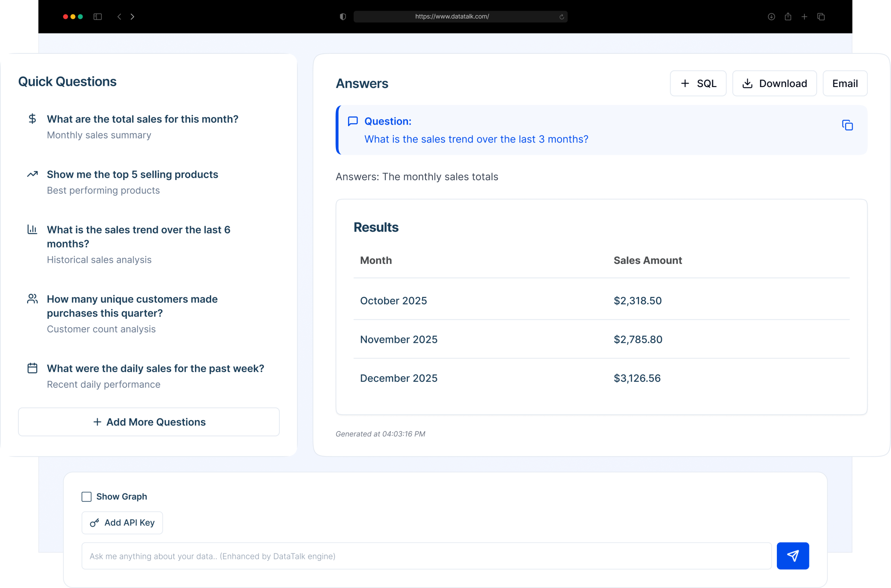Click the 'Generated at 04:03:16 PM' timestamp
Viewport: 891px width, 588px height.
click(x=380, y=433)
